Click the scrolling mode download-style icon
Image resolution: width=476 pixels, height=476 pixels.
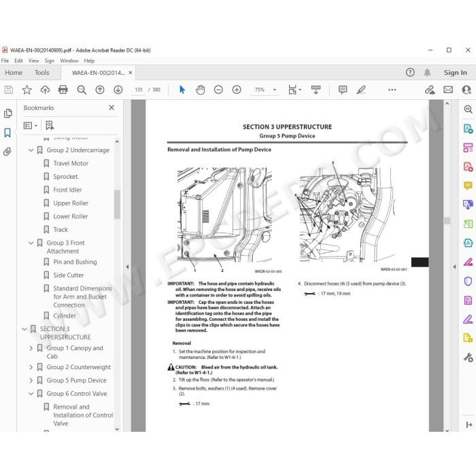316,90
